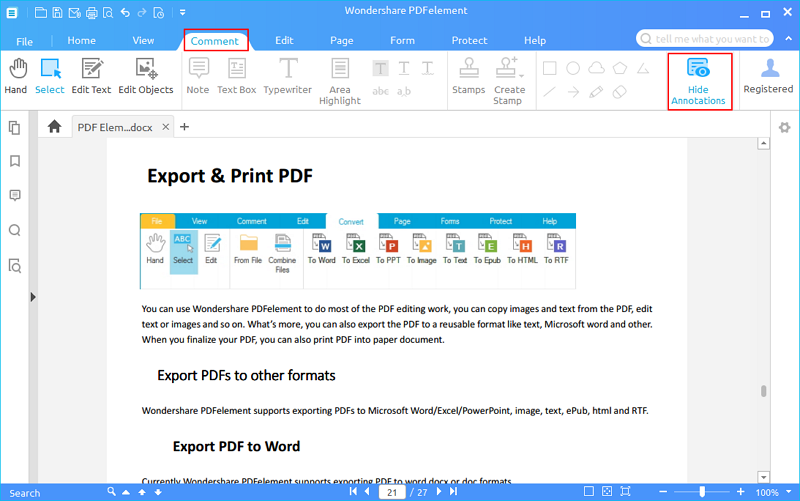This screenshot has width=800, height=501.
Task: Adjust the zoom slider handle
Action: pos(702,491)
